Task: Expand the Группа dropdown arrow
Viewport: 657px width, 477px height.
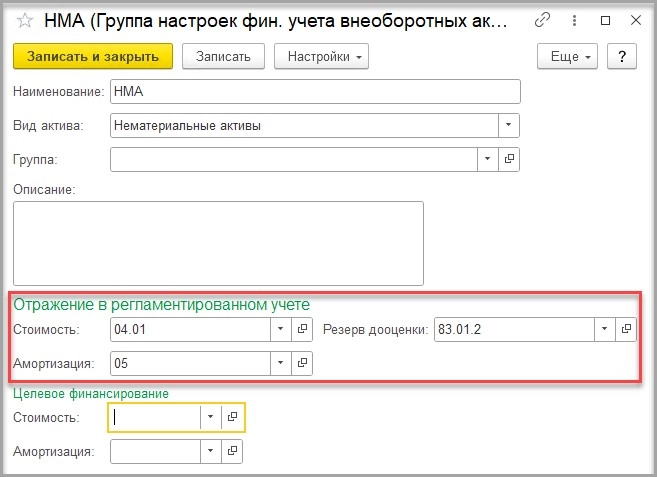Action: (x=488, y=159)
